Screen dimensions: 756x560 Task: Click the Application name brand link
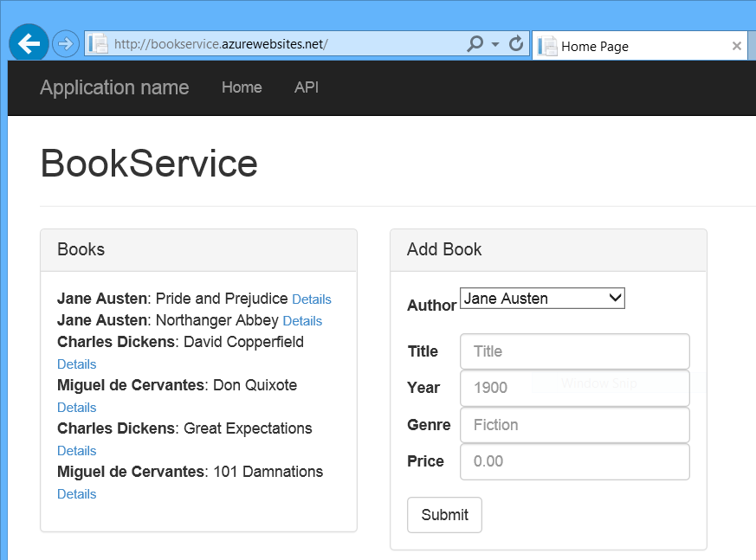coord(113,87)
